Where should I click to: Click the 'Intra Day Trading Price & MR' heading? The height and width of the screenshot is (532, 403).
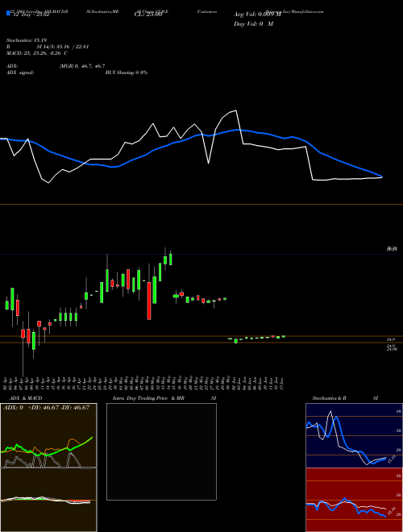point(148,398)
